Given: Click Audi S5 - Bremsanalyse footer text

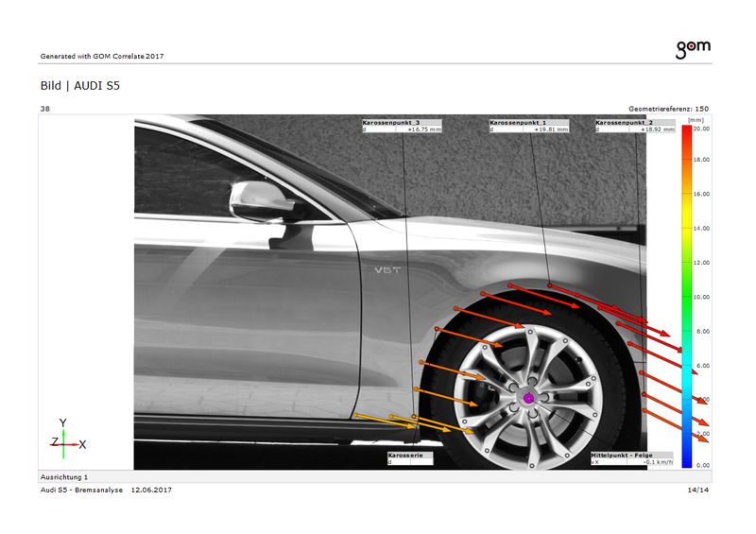Looking at the screenshot, I should [81, 491].
